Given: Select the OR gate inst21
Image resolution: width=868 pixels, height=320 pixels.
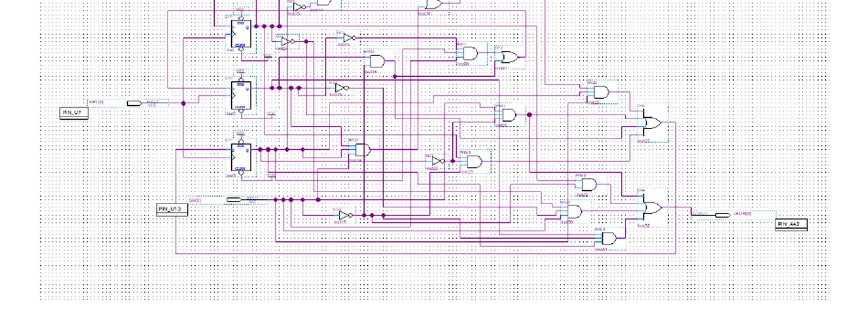Looking at the screenshot, I should (508, 57).
